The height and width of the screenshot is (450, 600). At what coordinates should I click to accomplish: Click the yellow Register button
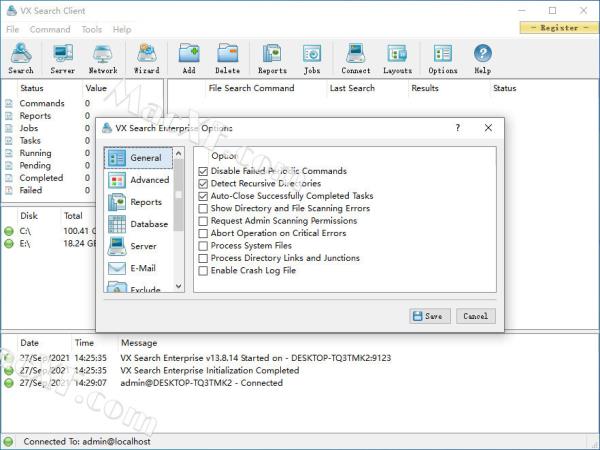point(559,28)
